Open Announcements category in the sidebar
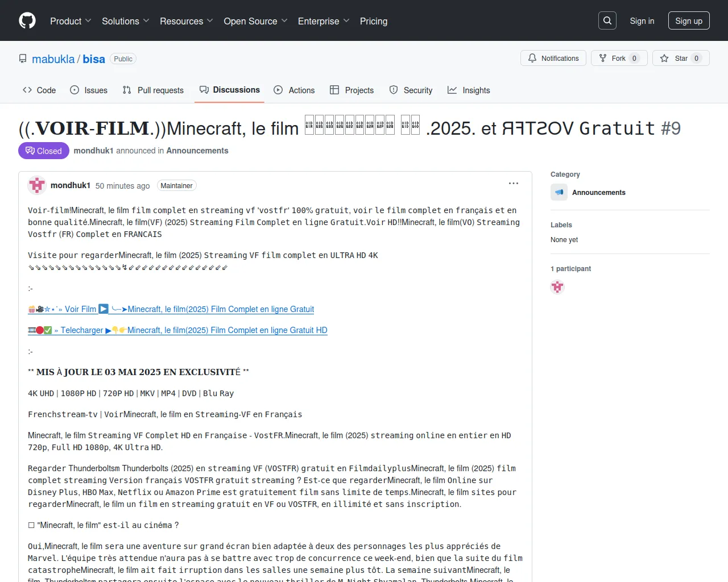The width and height of the screenshot is (728, 582). pyautogui.click(x=599, y=193)
